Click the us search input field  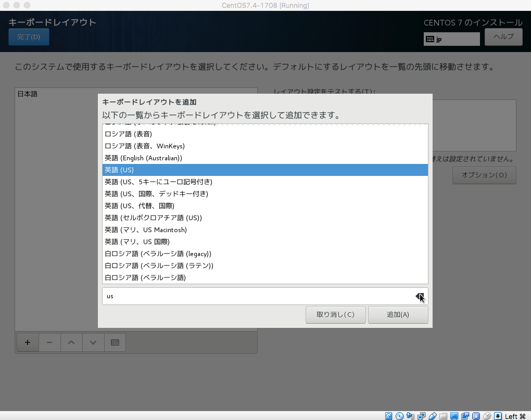click(x=234, y=296)
